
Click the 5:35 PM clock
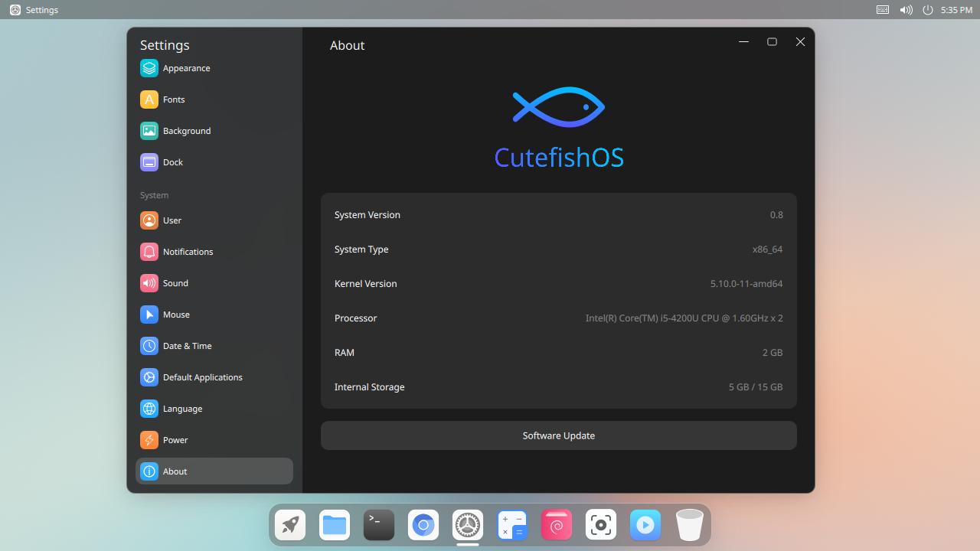point(956,10)
